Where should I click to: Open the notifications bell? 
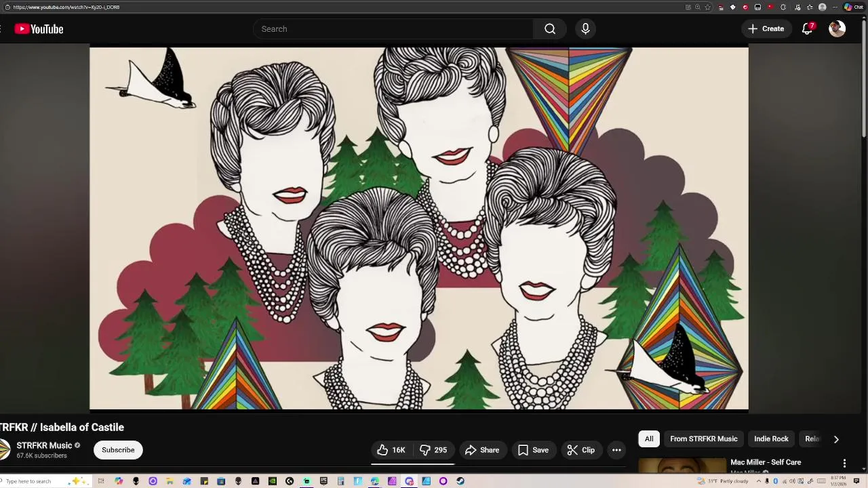(807, 29)
